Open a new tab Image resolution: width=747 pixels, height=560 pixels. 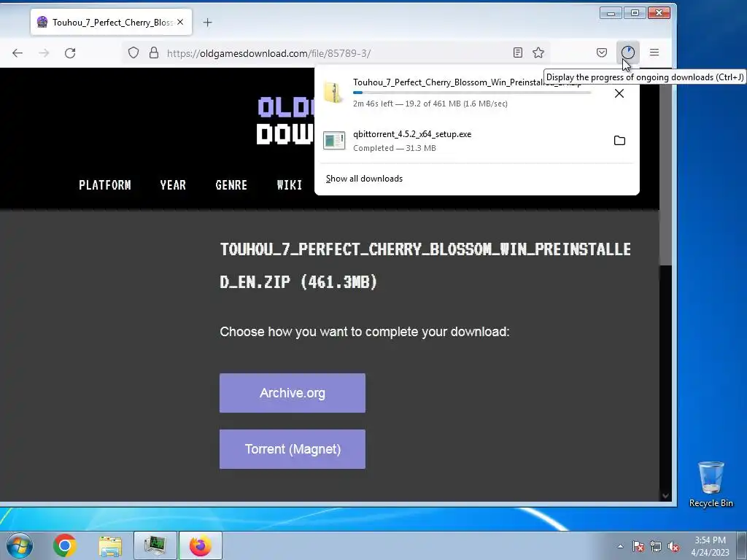click(x=207, y=23)
